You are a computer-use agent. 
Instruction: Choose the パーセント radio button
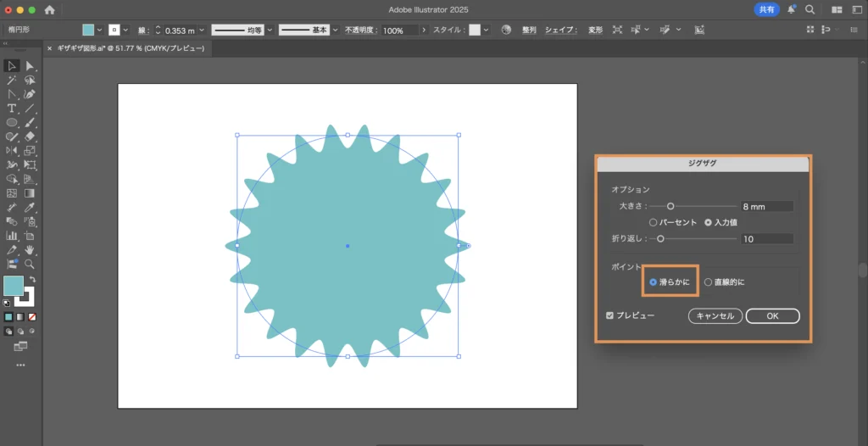tap(654, 222)
